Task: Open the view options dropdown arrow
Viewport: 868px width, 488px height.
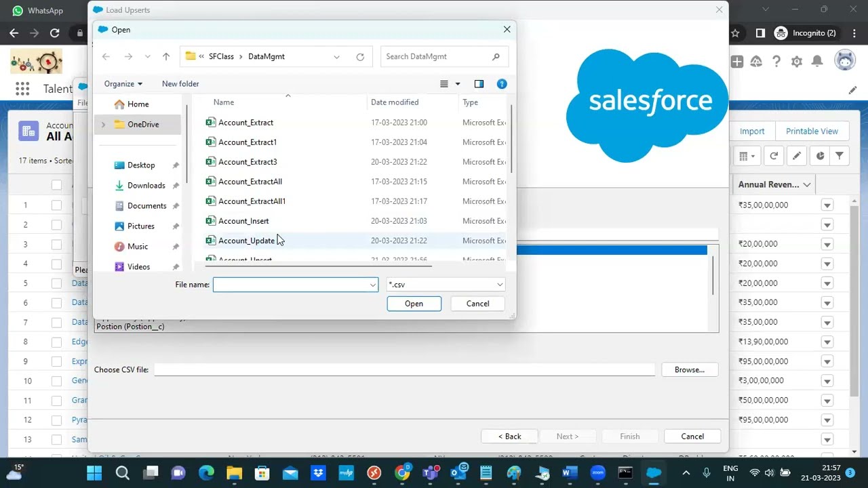Action: [458, 84]
